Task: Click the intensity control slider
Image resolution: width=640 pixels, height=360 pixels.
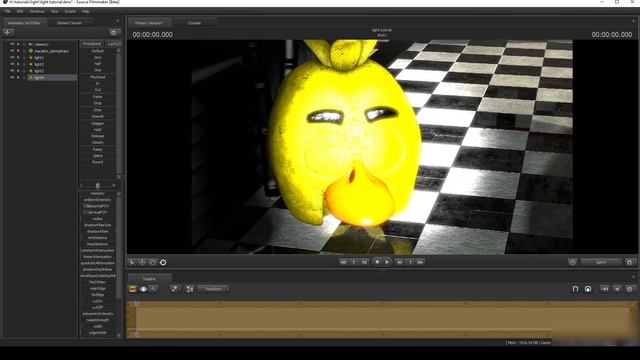Action: [x=98, y=193]
